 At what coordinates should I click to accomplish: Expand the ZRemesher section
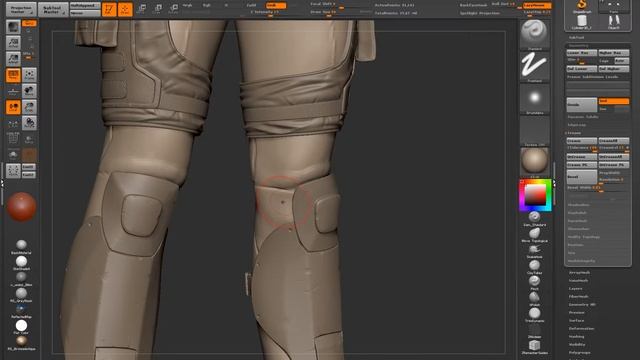coord(578,229)
